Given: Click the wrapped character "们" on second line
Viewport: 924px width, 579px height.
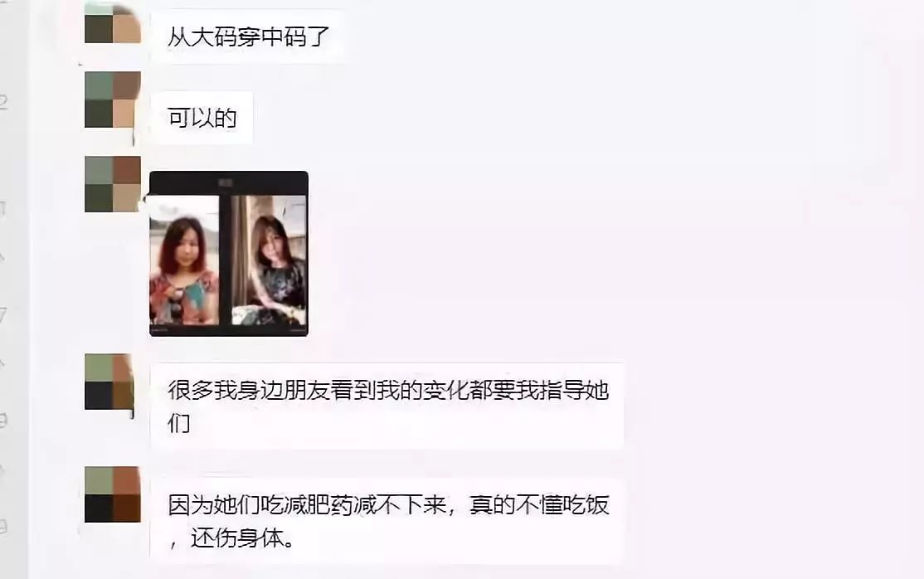Looking at the screenshot, I should (x=178, y=423).
